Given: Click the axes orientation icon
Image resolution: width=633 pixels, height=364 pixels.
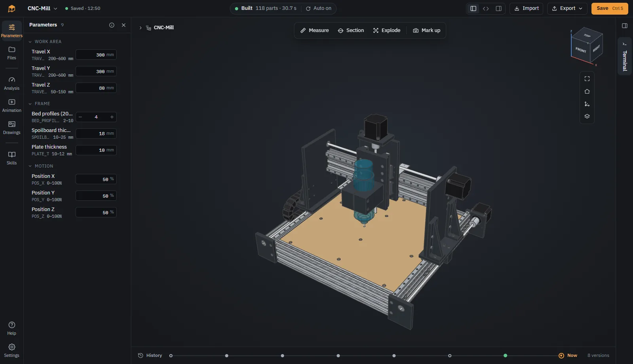Looking at the screenshot, I should click(x=587, y=104).
